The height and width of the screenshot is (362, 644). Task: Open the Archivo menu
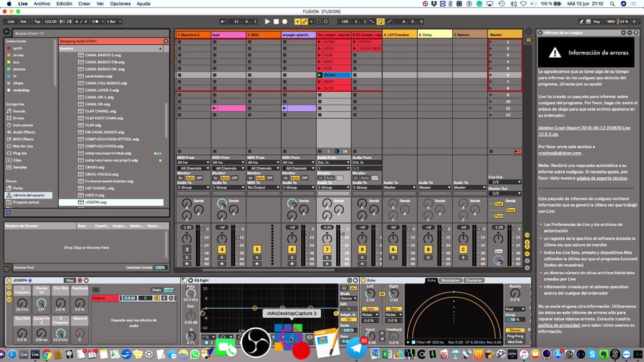42,4
